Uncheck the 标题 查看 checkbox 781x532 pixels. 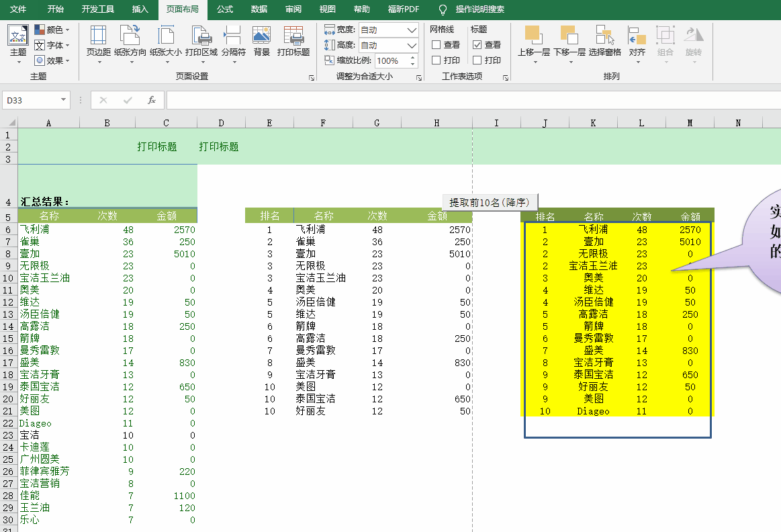point(477,45)
